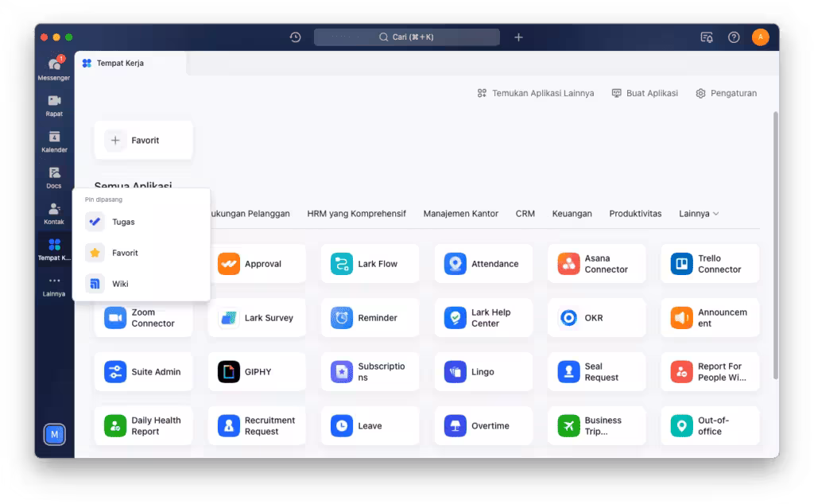Open the Lingo app
This screenshot has height=504, width=814.
pos(483,372)
